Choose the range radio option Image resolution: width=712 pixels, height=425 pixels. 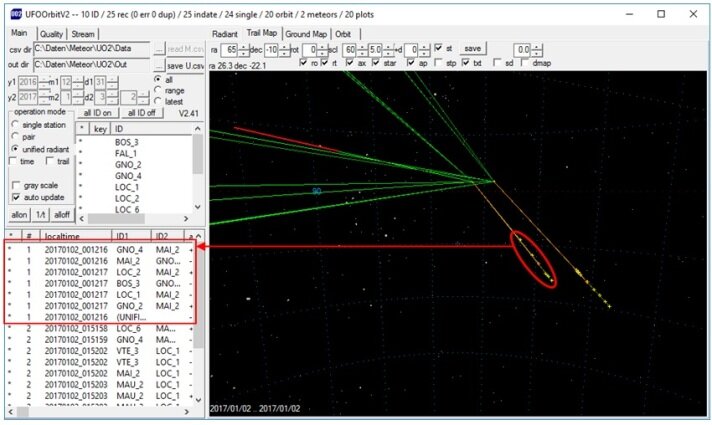point(157,89)
